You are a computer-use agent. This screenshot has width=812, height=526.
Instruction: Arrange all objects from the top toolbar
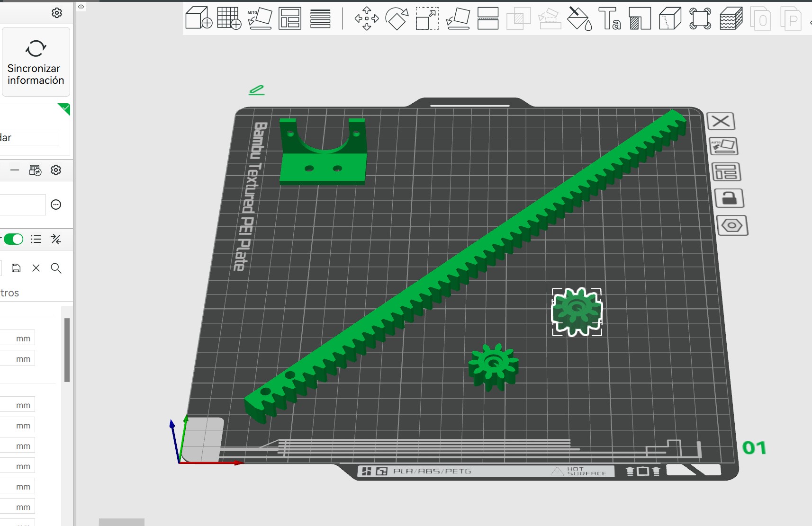click(x=290, y=18)
